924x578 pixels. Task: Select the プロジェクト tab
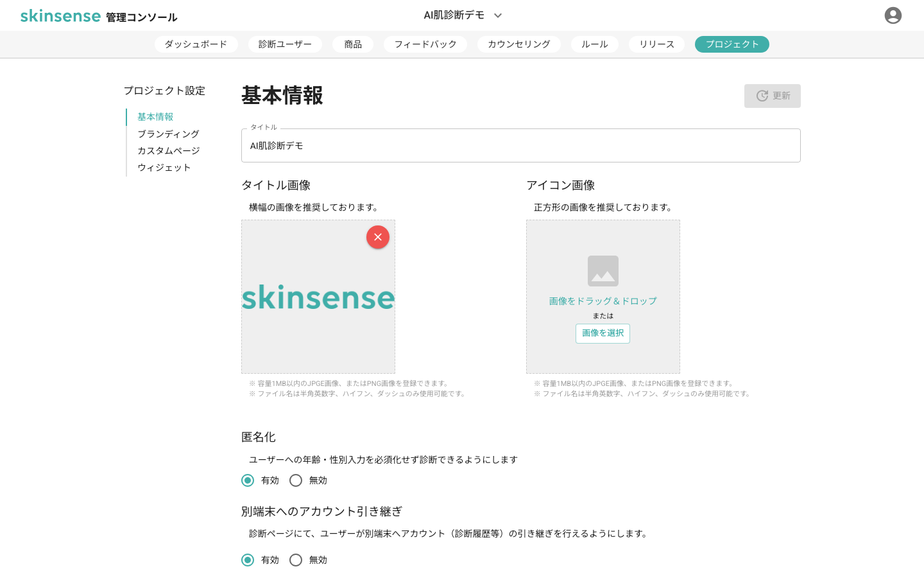732,44
